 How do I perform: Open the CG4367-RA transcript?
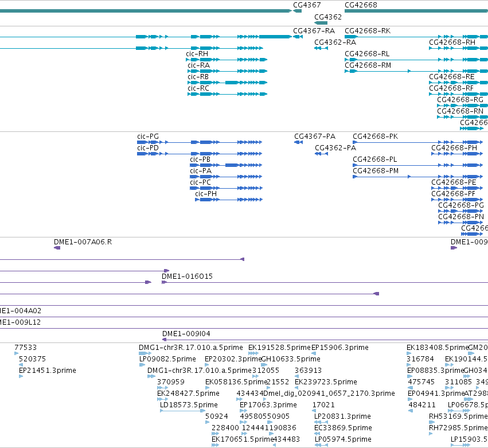[x=314, y=31]
